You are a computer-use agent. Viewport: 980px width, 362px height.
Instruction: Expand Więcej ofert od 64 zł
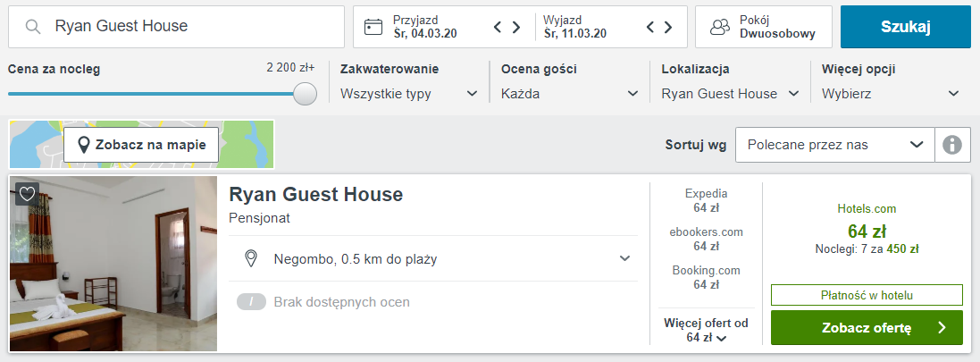[706, 330]
